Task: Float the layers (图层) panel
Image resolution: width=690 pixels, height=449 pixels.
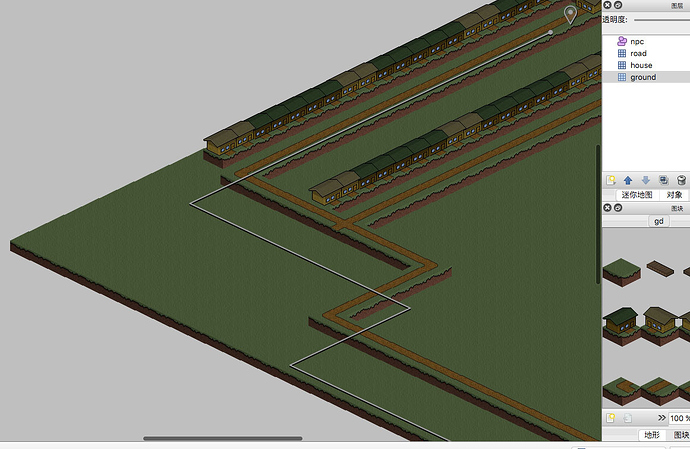Action: pos(618,5)
